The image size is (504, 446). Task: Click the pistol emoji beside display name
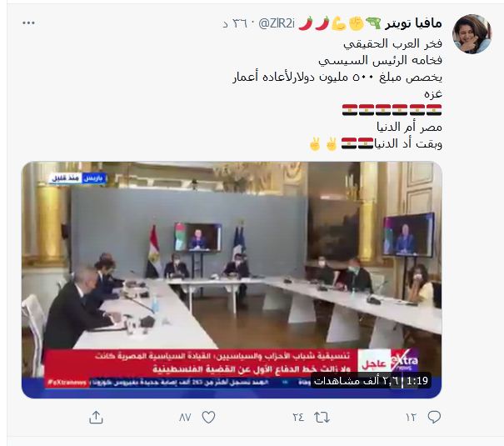(373, 23)
